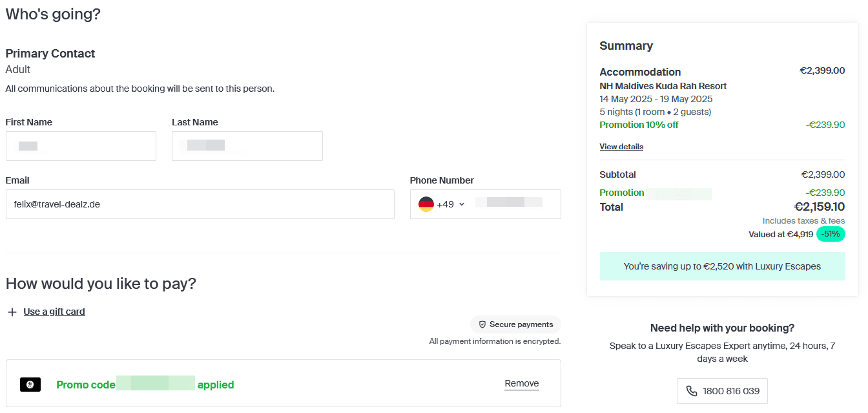Screen dimensions: 868x413
Task: Select the Use a gift card link
Action: 54,312
